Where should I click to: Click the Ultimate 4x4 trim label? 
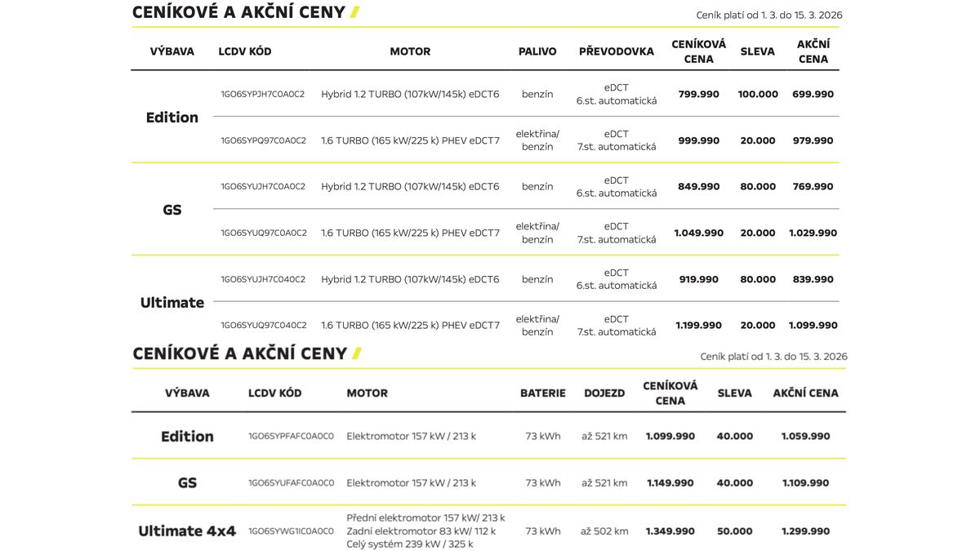[187, 531]
